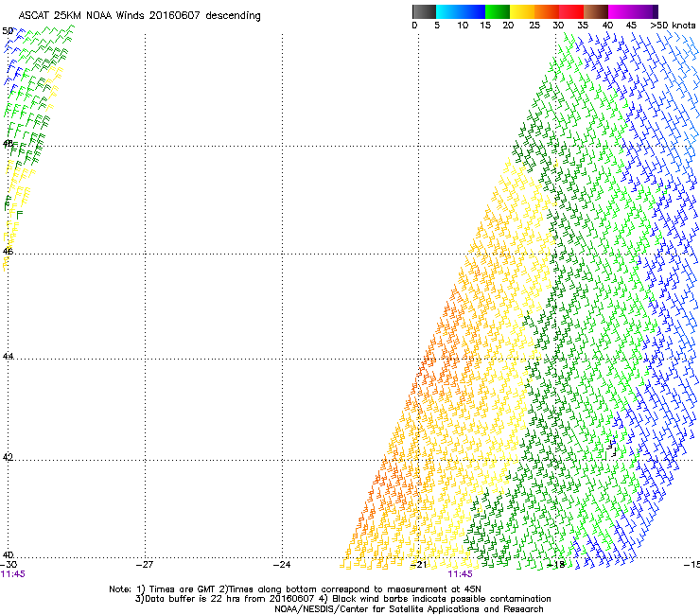This screenshot has height=615, width=700.
Task: Select the latitude "42" axis label
Action: pos(8,457)
